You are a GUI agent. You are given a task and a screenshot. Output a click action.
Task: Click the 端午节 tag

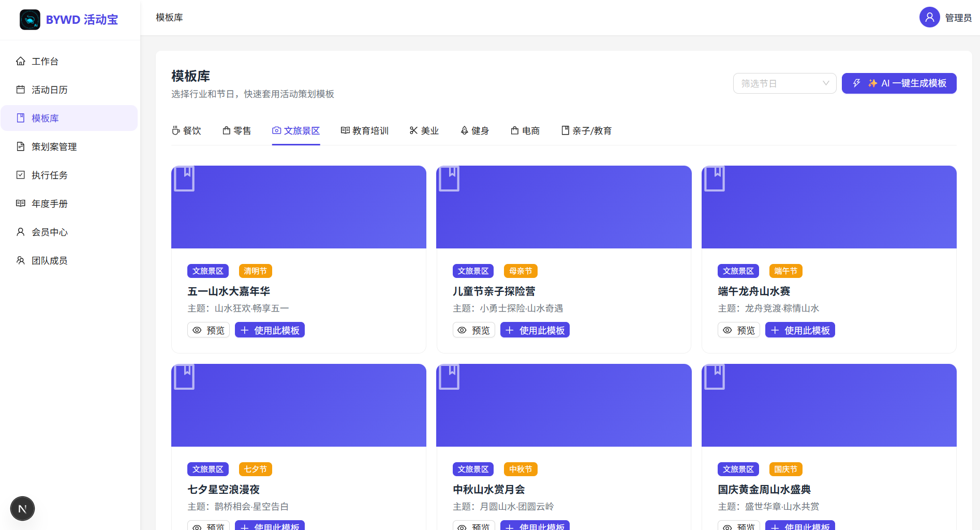pos(785,271)
